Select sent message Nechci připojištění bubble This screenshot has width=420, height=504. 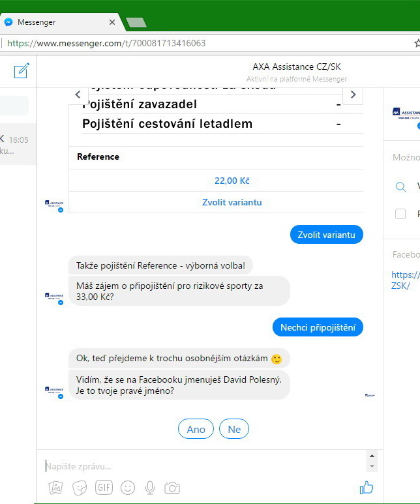click(318, 327)
